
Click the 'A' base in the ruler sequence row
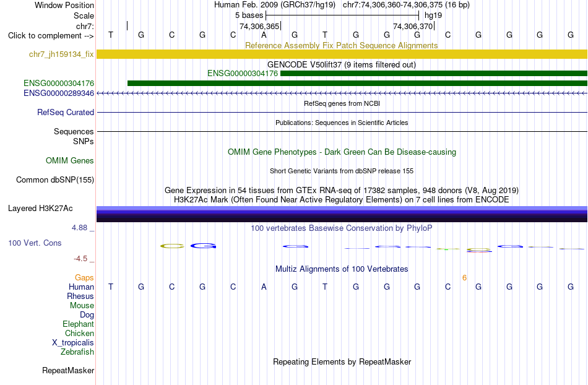coord(264,35)
